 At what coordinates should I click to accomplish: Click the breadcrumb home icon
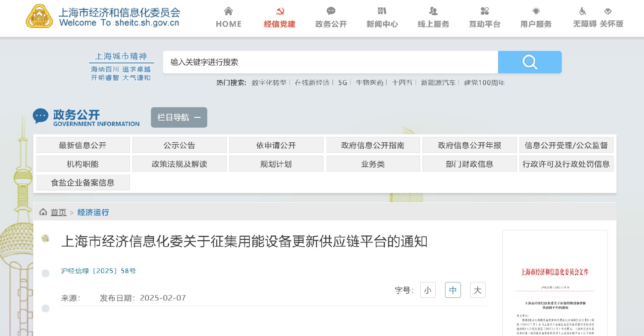(43, 212)
